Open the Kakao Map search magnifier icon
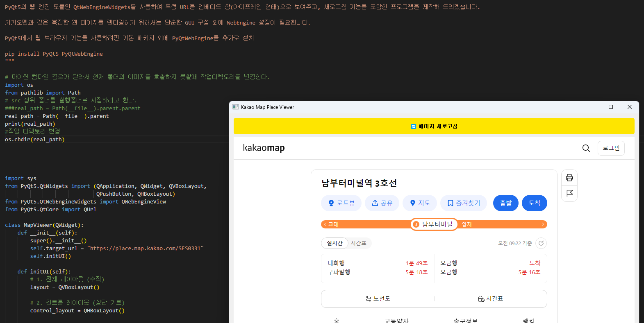Viewport: 644px width, 323px height. (x=586, y=148)
